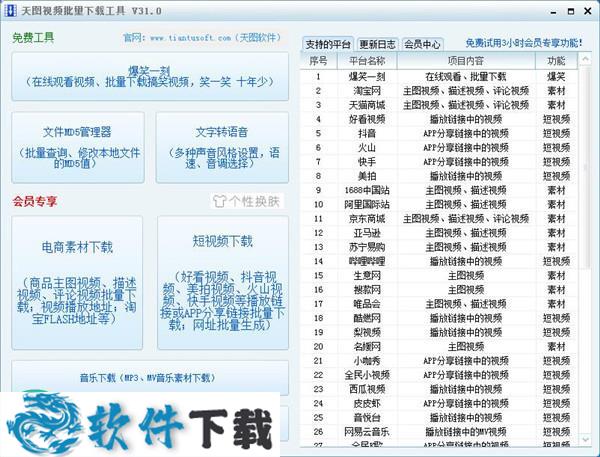This screenshot has height=457, width=600.
Task: Open 电商素材下载 member feature
Action: [x=77, y=282]
